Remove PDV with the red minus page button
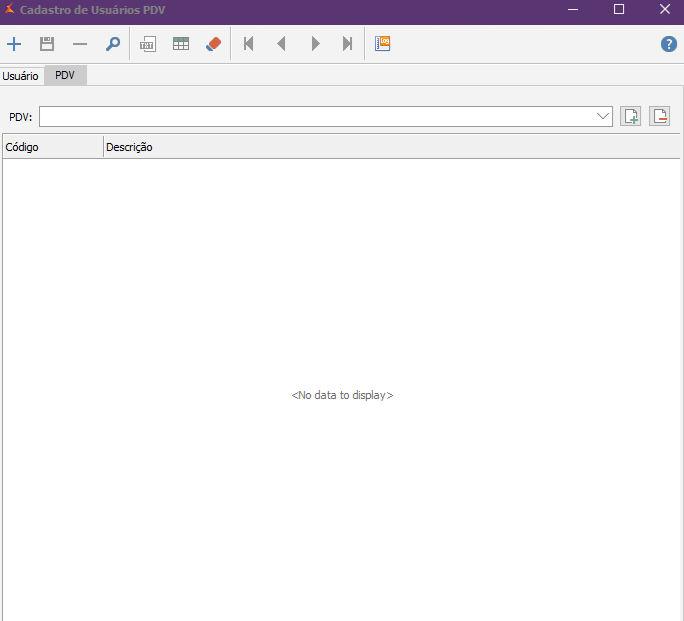This screenshot has width=684, height=621. click(x=659, y=117)
